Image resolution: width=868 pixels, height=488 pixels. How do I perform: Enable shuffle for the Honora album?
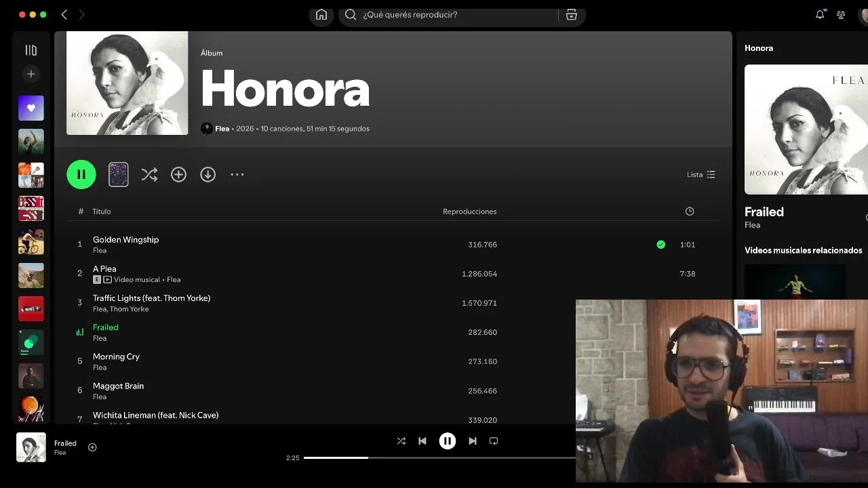tap(149, 174)
